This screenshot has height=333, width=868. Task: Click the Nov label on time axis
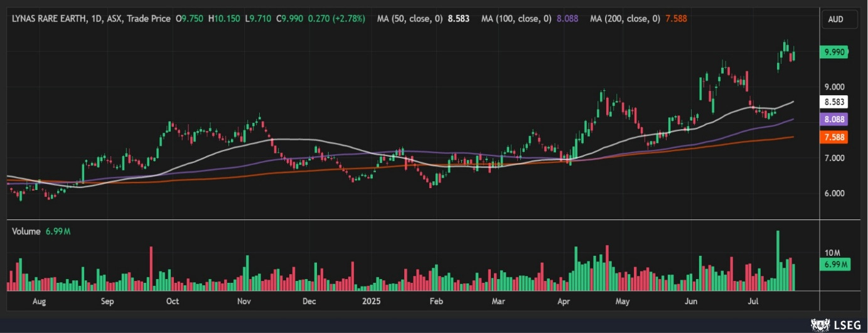244,302
